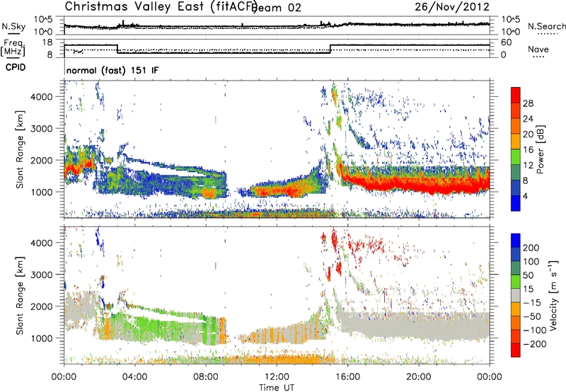
Task: Click the red 28 dB power swatch
Action: (x=516, y=96)
